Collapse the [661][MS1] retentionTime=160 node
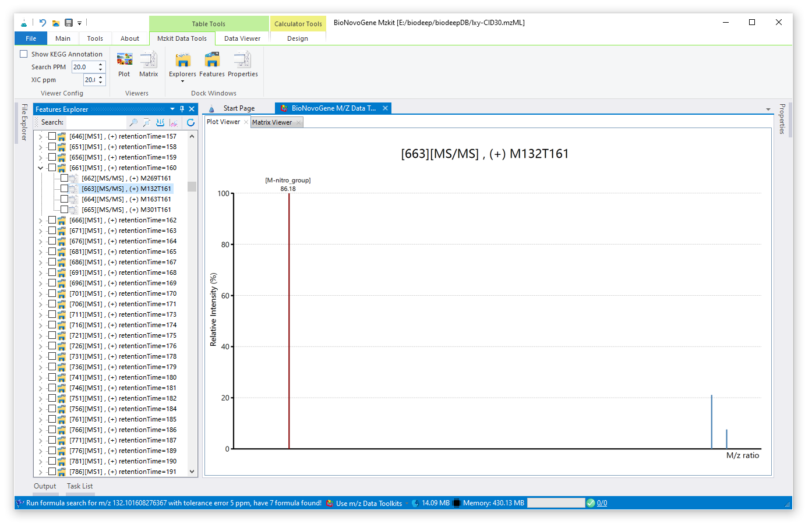 tap(40, 168)
